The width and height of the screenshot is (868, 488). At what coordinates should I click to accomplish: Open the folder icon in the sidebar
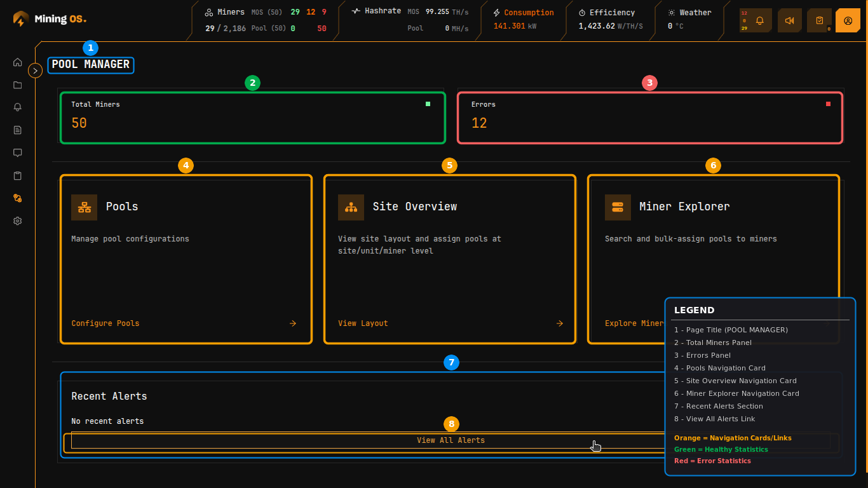coord(18,85)
